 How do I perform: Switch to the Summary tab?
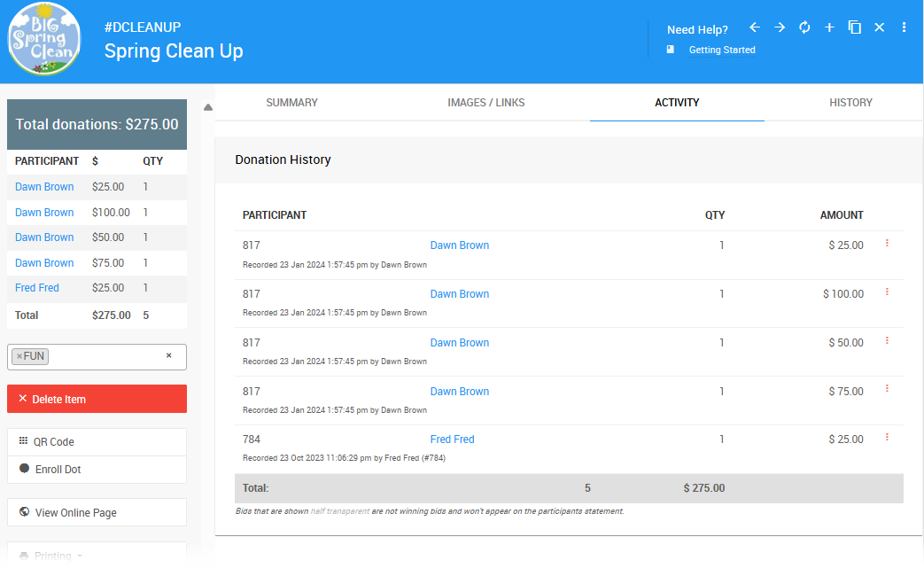pos(291,103)
